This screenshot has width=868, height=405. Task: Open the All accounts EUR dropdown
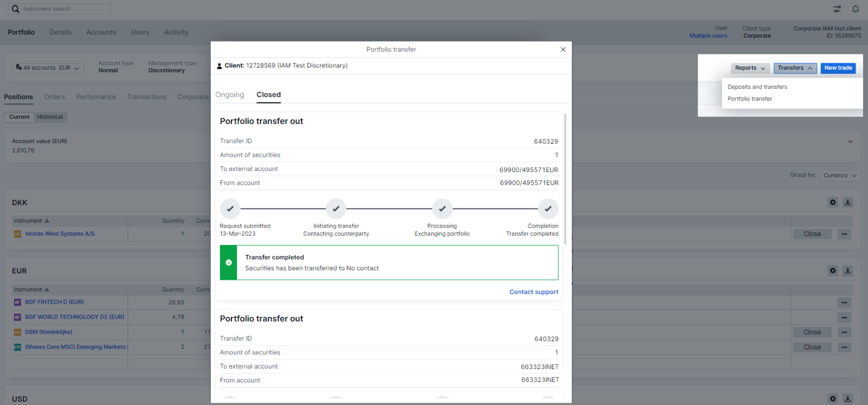(x=48, y=68)
